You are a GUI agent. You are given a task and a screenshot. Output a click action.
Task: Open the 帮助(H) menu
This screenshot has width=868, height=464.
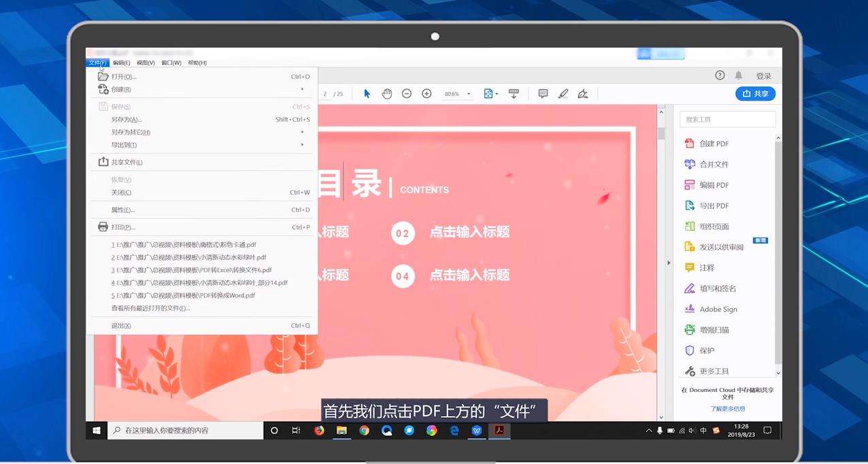click(197, 63)
